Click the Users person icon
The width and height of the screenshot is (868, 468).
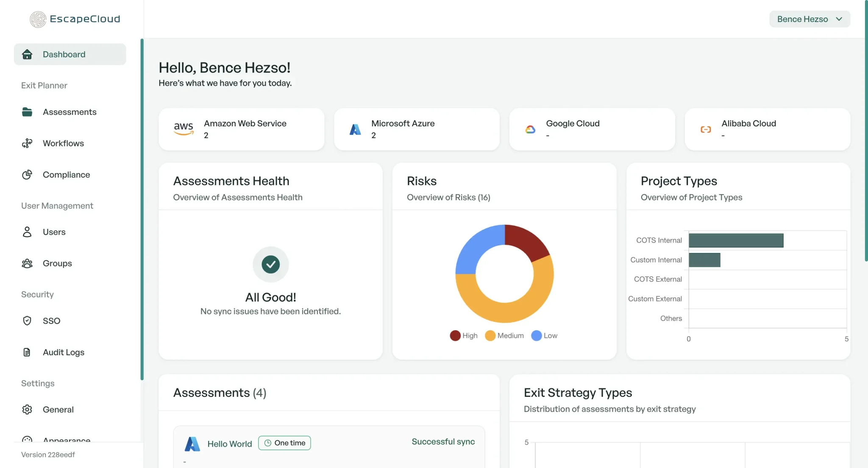(27, 232)
